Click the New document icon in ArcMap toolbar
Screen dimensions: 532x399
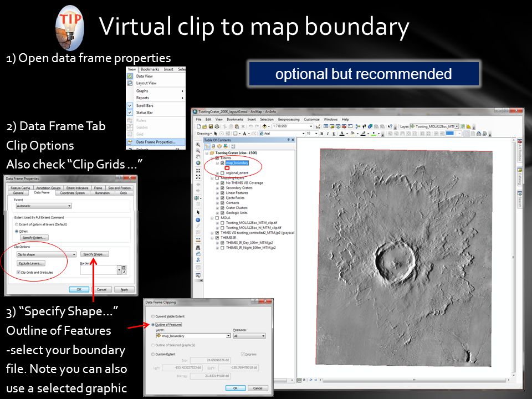click(x=199, y=126)
